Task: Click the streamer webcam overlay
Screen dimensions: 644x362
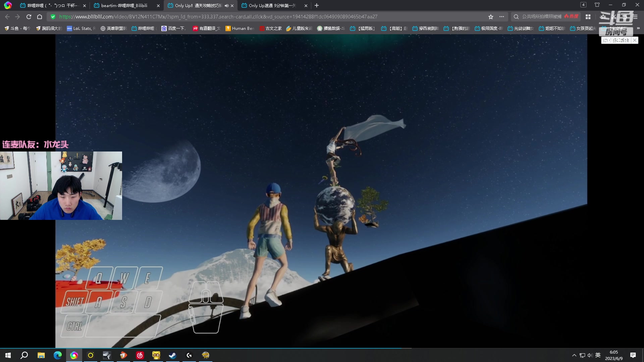Action: tap(61, 186)
